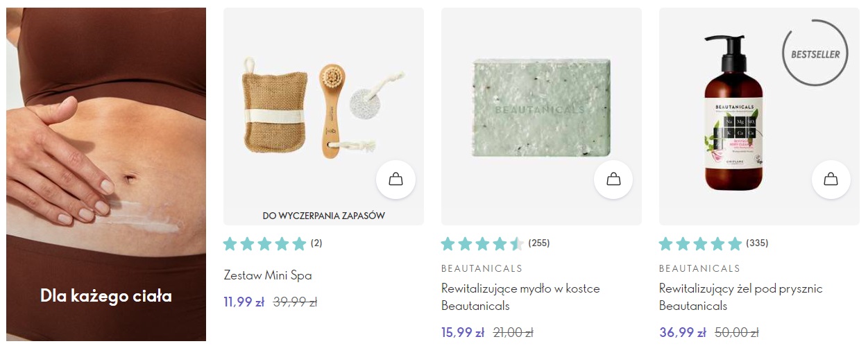Screen dimensions: 868x346
Task: Add Zestaw Mini Spa to shopping bag
Action: [x=395, y=180]
